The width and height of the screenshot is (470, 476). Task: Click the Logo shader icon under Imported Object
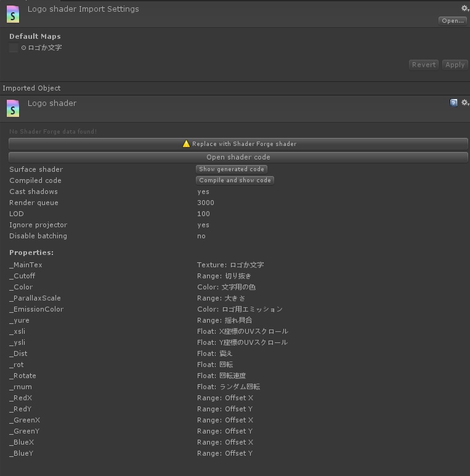click(13, 108)
